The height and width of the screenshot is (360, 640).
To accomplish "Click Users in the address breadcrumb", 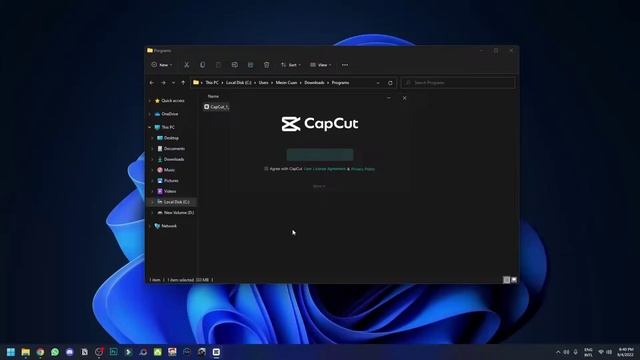I will click(264, 83).
